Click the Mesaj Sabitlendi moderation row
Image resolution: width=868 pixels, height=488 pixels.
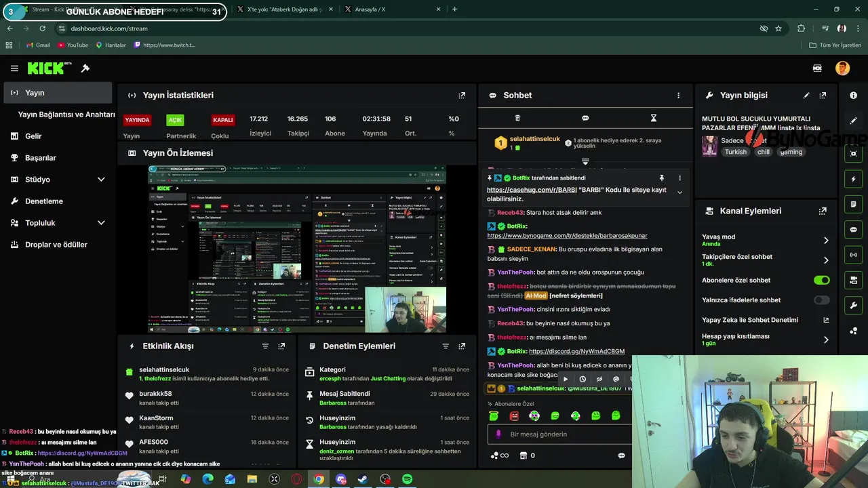tap(387, 399)
